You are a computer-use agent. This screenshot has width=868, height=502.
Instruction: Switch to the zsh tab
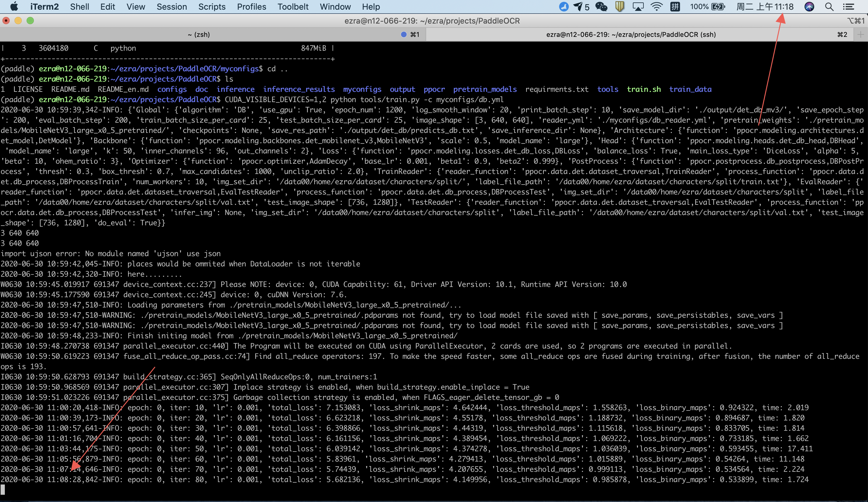coord(199,34)
